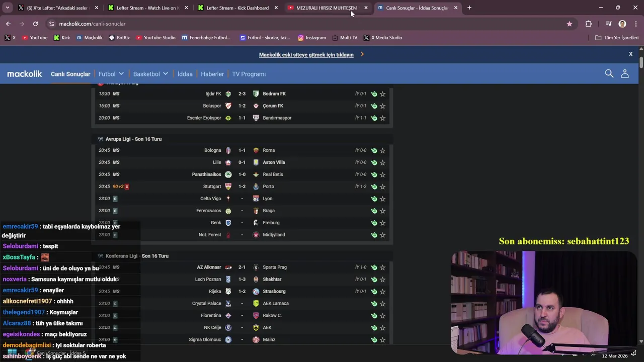
Task: Open the Chrome profile avatar
Action: tap(622, 24)
